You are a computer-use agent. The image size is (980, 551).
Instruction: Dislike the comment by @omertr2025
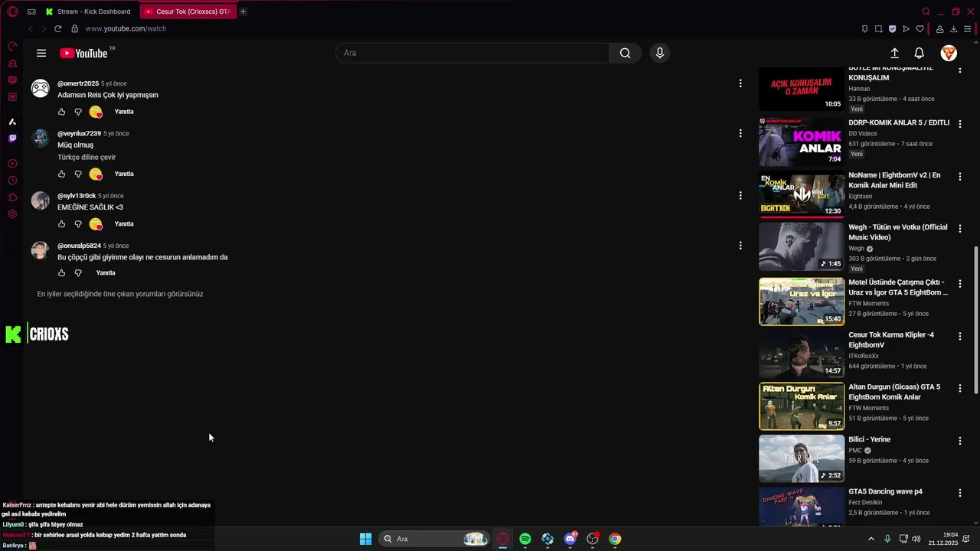click(78, 112)
